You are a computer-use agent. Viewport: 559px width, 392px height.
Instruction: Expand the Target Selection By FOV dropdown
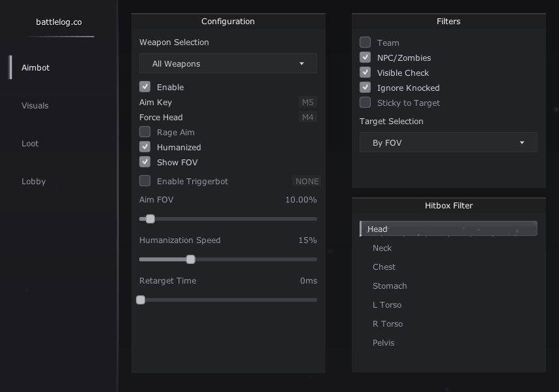pyautogui.click(x=448, y=142)
